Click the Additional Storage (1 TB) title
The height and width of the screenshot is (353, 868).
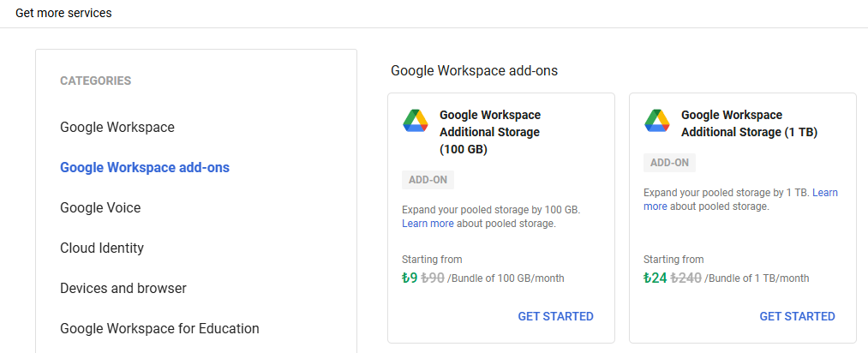(x=750, y=123)
